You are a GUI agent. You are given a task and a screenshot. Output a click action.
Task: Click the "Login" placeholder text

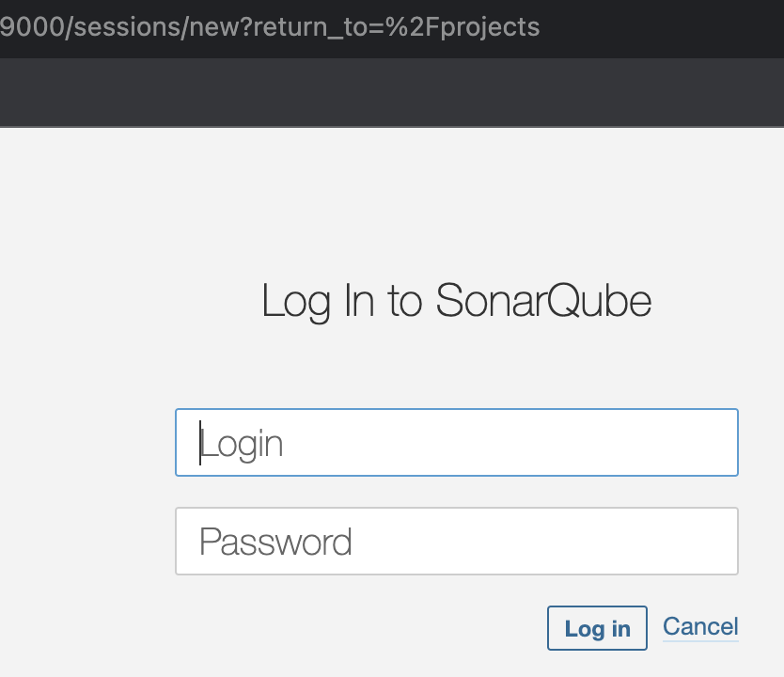243,444
